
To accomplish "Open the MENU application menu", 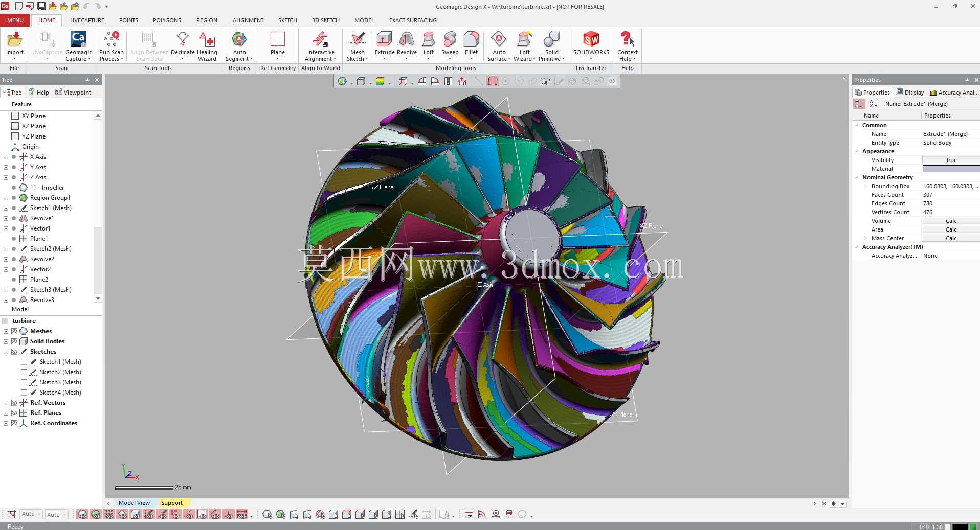I will (x=15, y=20).
